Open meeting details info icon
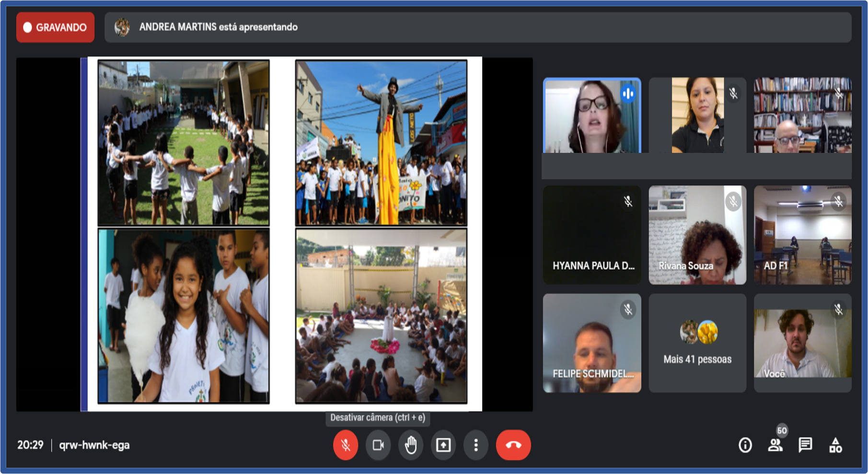 tap(745, 445)
